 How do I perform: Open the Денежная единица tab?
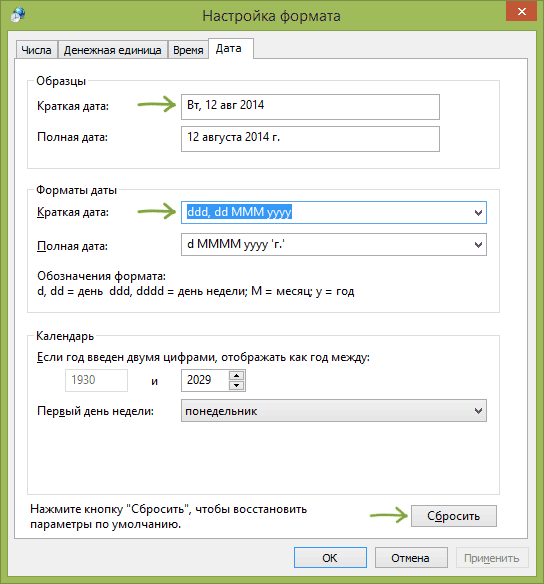click(x=112, y=50)
